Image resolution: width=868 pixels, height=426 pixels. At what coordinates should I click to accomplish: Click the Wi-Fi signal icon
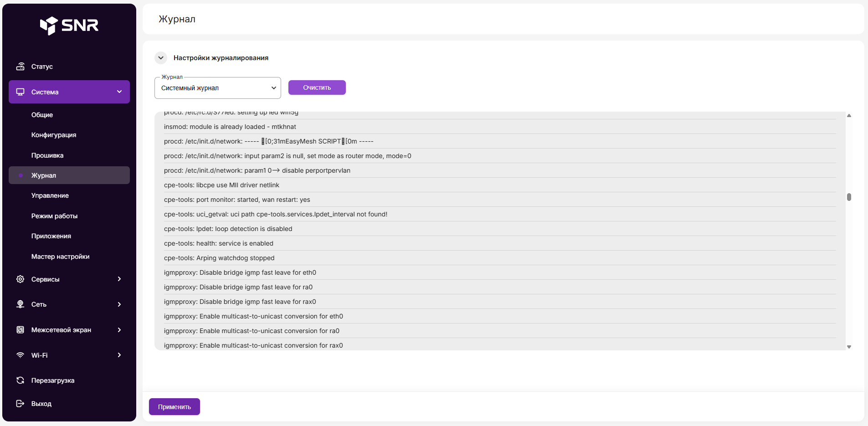pyautogui.click(x=21, y=355)
